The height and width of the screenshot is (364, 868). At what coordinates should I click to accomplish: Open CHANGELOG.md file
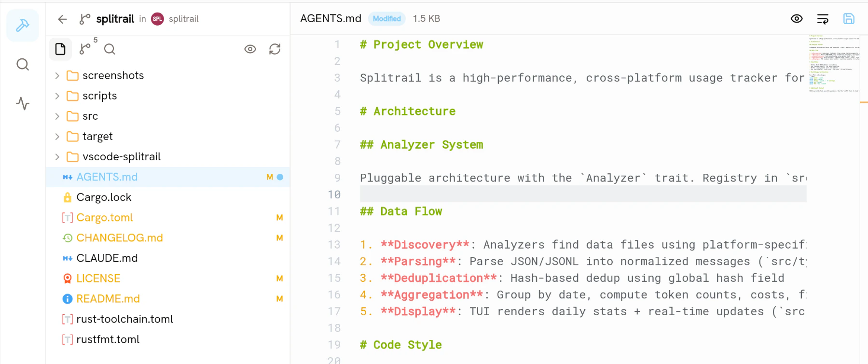[x=168, y=238]
